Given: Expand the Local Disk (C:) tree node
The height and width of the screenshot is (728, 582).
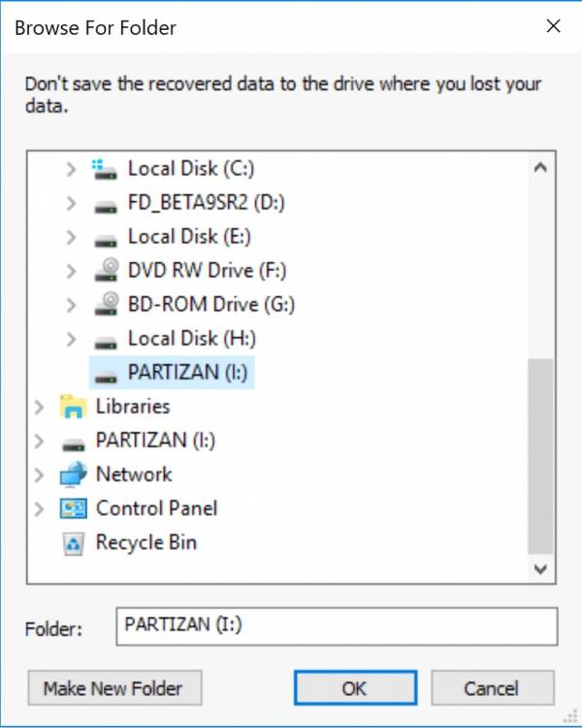Looking at the screenshot, I should pos(71,169).
